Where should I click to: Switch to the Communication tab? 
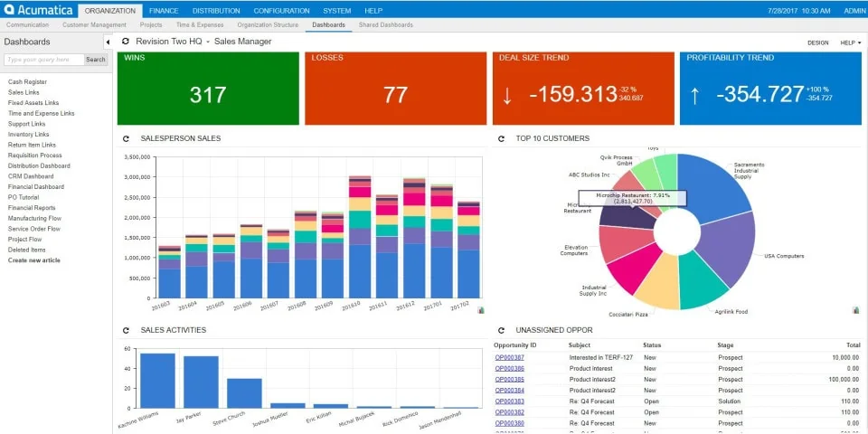point(28,25)
